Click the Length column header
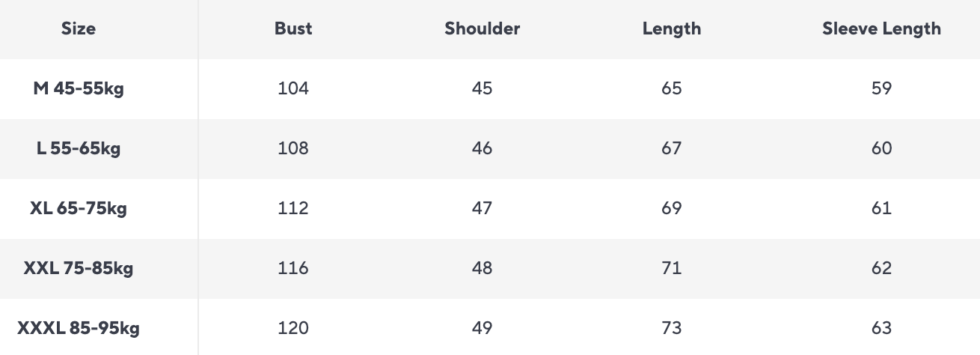Viewport: 980px width, 355px height. point(672,29)
